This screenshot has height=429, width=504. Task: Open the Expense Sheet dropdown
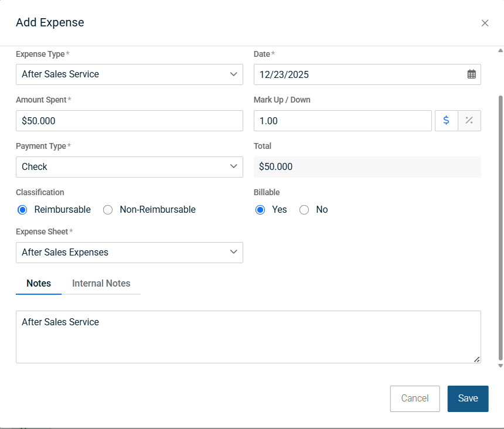click(x=129, y=253)
